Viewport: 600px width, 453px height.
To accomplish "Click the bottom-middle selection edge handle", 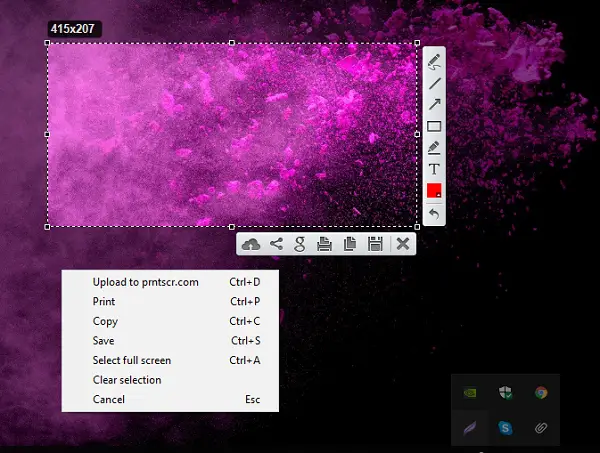I will tap(232, 227).
